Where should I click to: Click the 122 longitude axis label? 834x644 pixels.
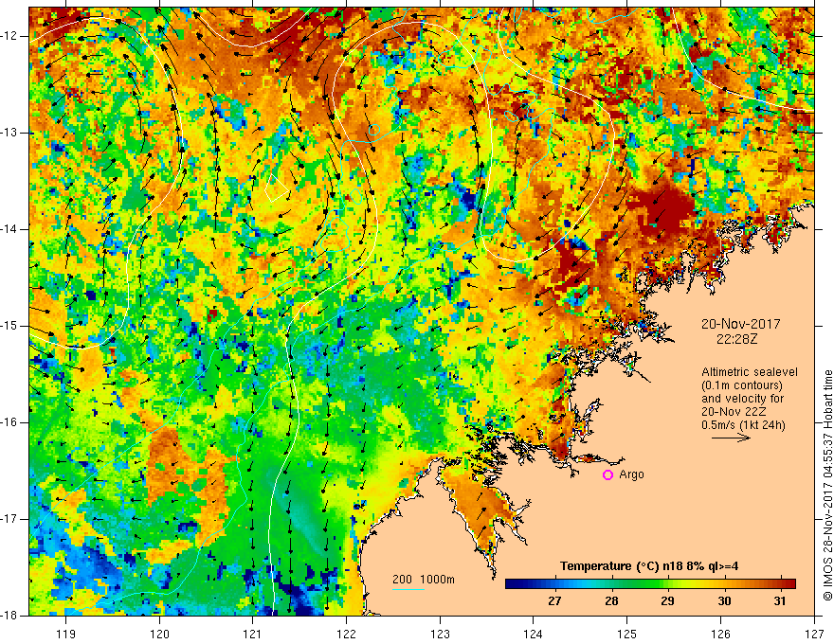(346, 634)
